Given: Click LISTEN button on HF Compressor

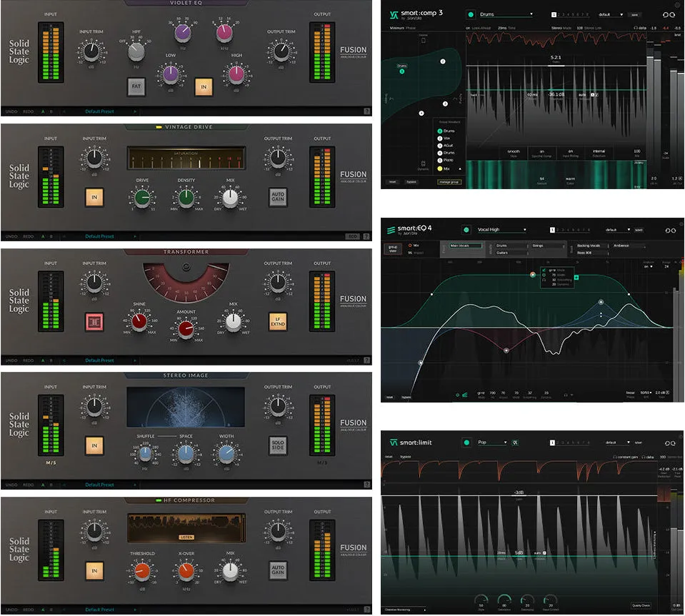Looking at the screenshot, I should point(186,537).
